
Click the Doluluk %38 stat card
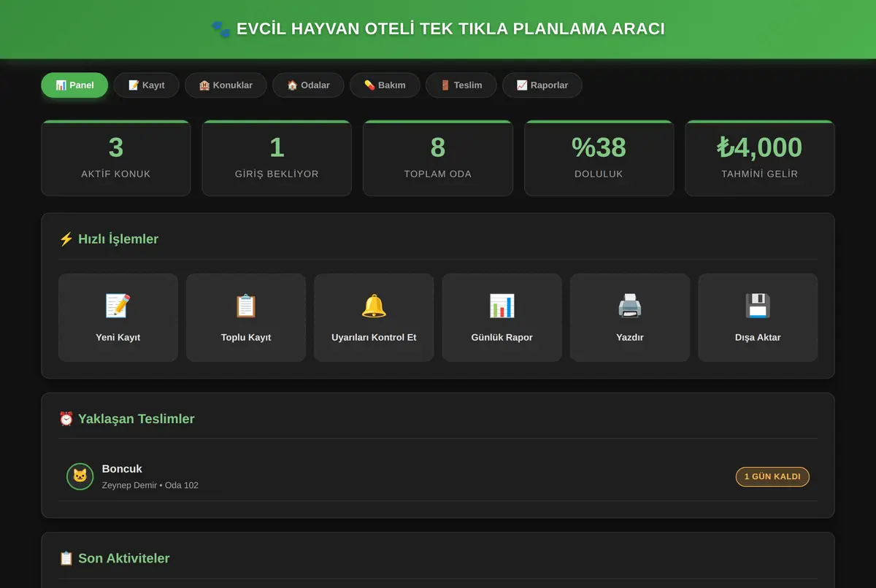(599, 158)
